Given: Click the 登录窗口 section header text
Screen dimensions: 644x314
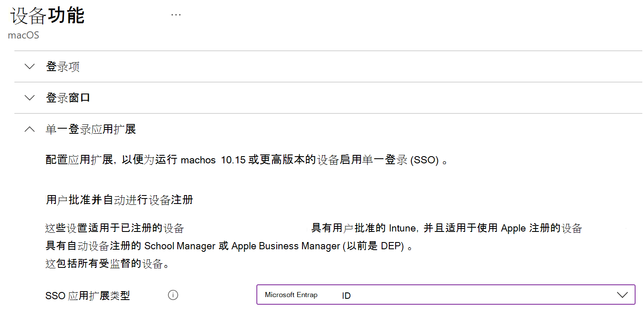Looking at the screenshot, I should [68, 98].
